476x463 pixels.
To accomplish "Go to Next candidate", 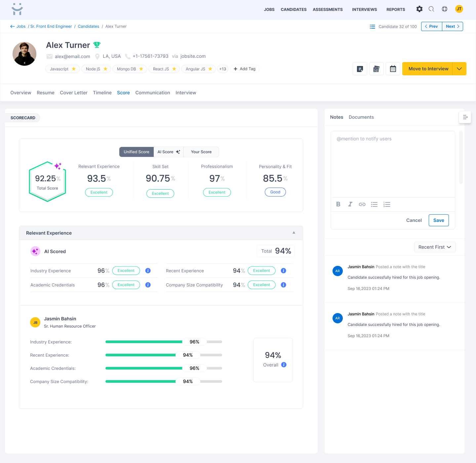I will [452, 26].
